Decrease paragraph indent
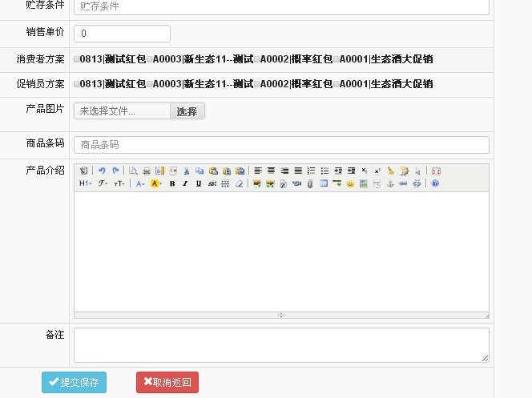This screenshot has width=532, height=398. [x=352, y=171]
